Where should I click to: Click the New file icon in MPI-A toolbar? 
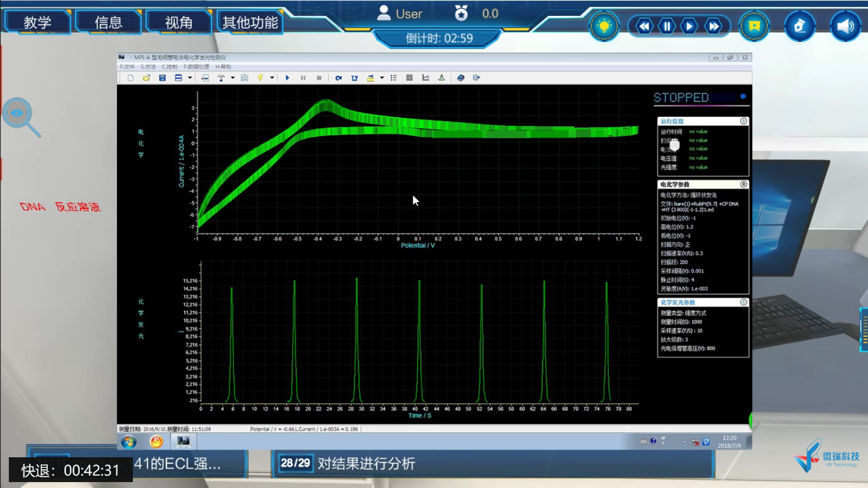pyautogui.click(x=130, y=78)
